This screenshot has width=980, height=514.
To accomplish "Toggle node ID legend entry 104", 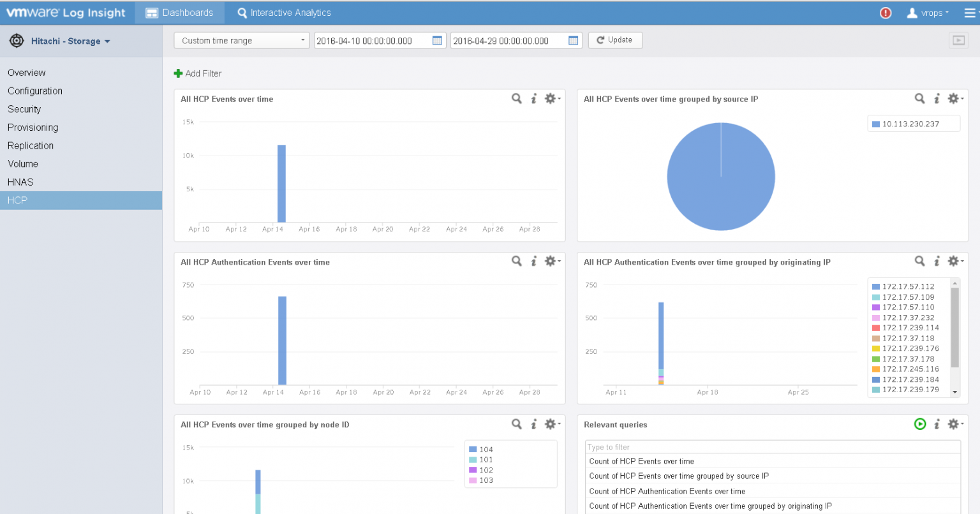I will (x=481, y=450).
